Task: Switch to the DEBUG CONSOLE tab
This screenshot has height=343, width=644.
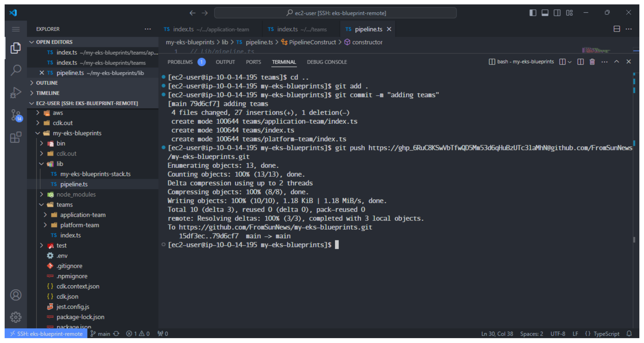Action: tap(327, 62)
